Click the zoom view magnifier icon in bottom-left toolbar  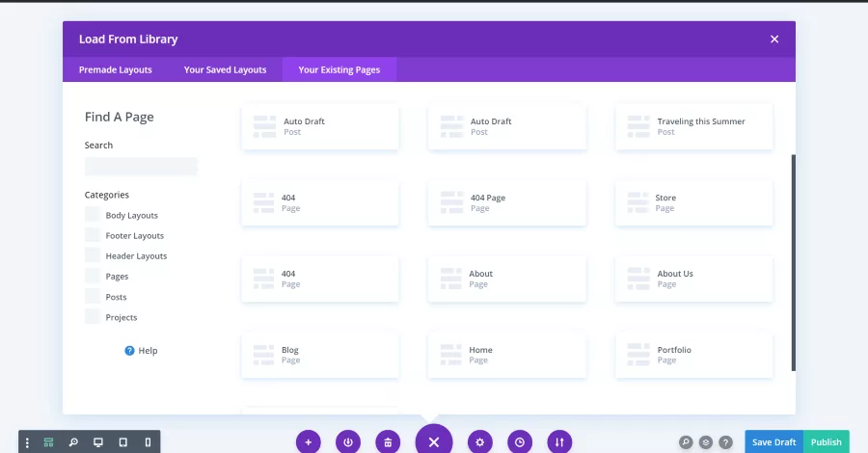coord(73,442)
